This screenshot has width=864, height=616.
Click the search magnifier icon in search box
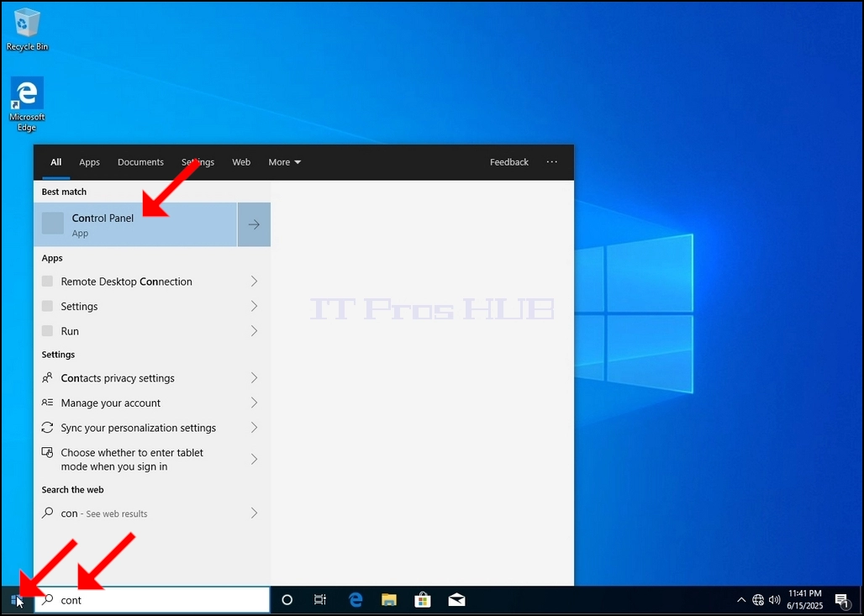(48, 599)
